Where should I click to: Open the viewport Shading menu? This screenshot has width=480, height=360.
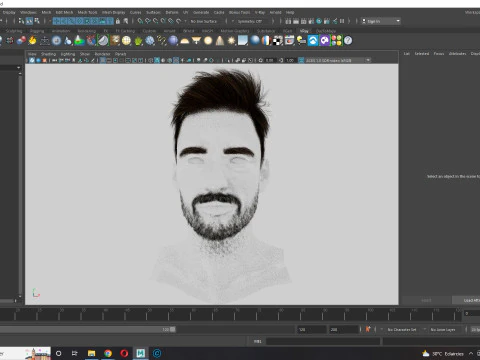point(49,54)
